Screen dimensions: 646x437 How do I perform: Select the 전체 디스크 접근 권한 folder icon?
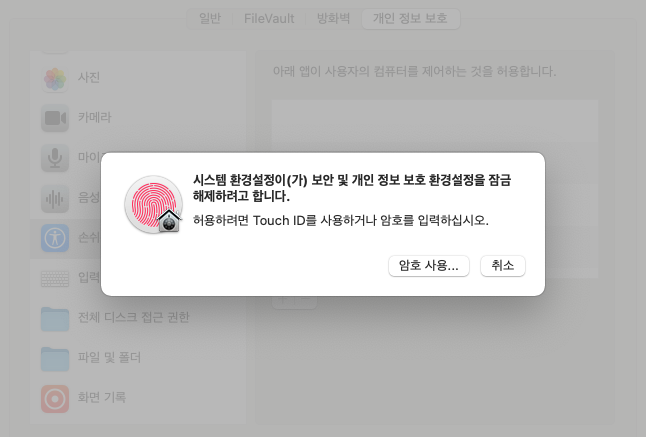pyautogui.click(x=55, y=319)
